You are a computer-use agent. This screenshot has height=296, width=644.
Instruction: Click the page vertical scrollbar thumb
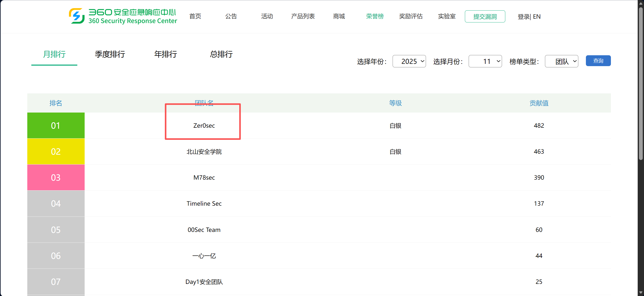(x=641, y=83)
